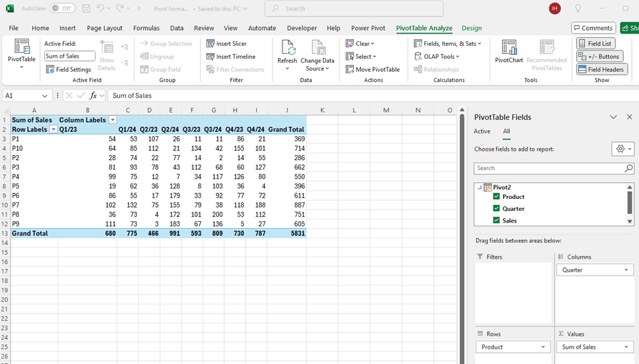Screen dimensions: 639x364
Task: Uncheck the Product field checkbox
Action: pyautogui.click(x=496, y=196)
